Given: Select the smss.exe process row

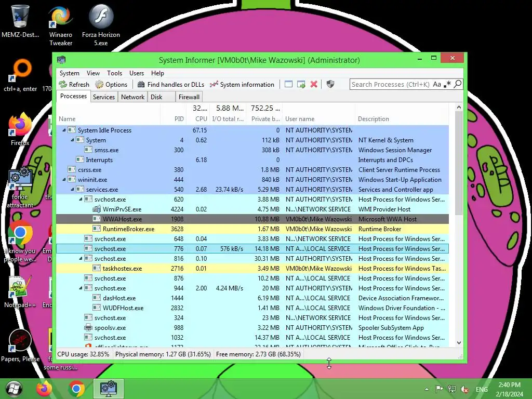Looking at the screenshot, I should (252, 150).
